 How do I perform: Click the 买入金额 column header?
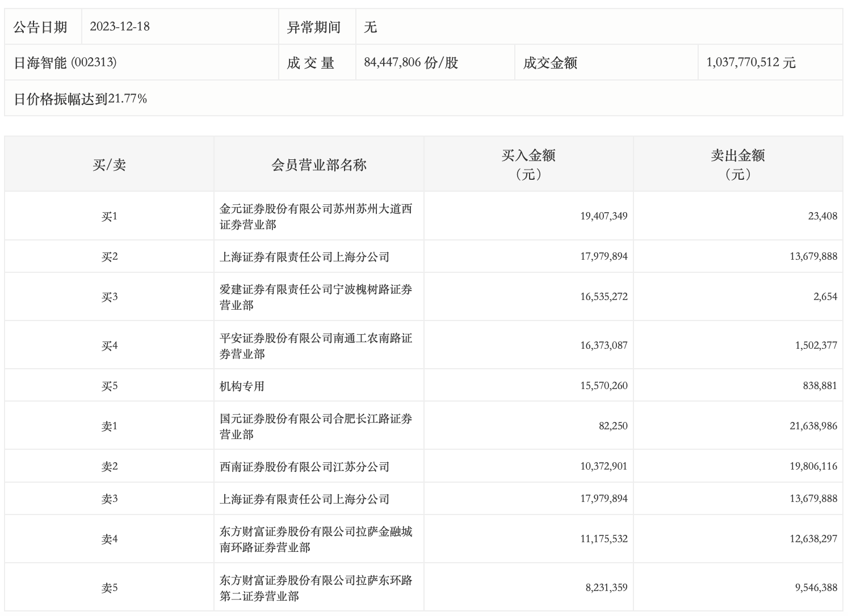point(528,164)
